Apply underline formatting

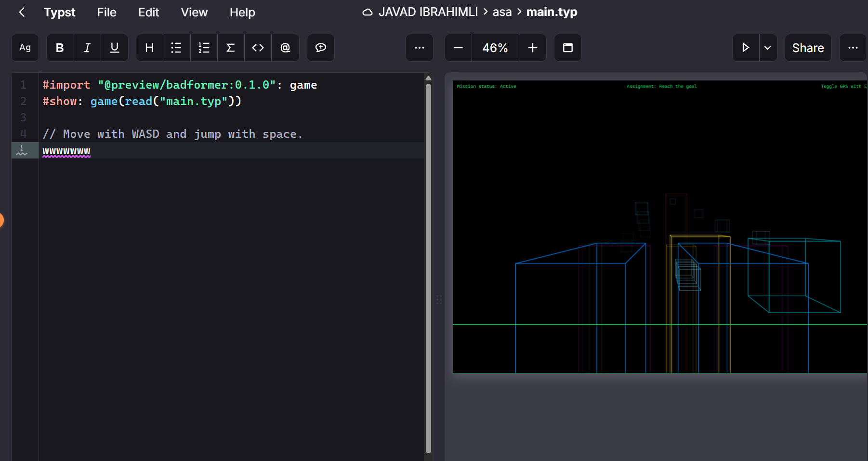click(114, 48)
